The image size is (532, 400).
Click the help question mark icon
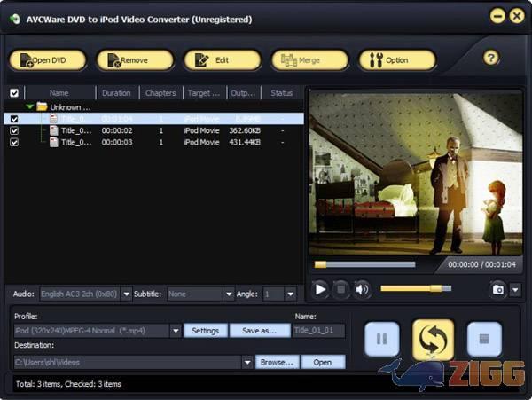[491, 59]
